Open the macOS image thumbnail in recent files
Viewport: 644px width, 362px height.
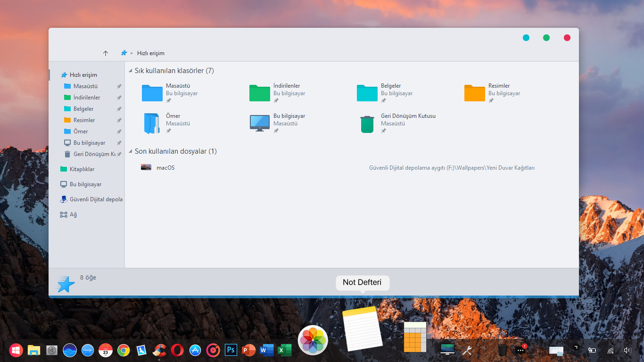click(x=146, y=167)
